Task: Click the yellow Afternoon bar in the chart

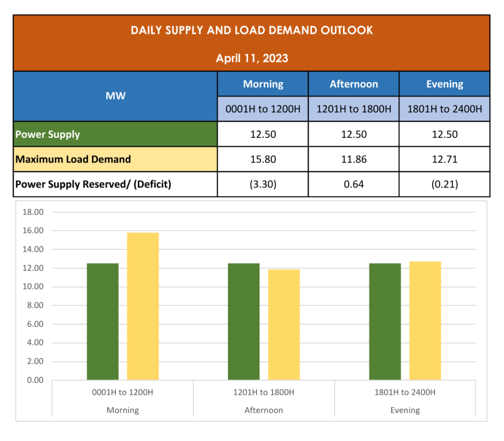Action: click(284, 325)
